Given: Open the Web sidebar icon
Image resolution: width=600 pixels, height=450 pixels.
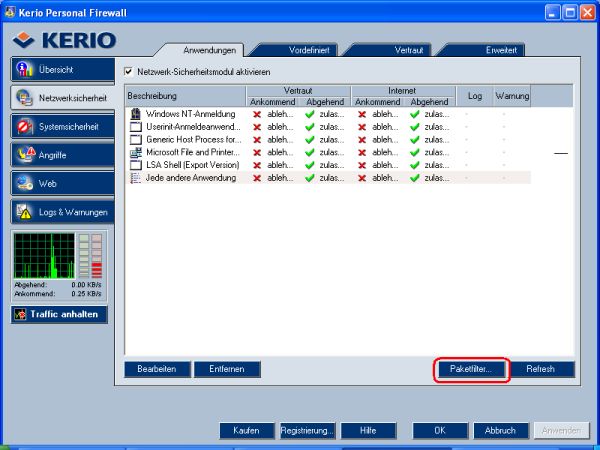Looking at the screenshot, I should (24, 183).
